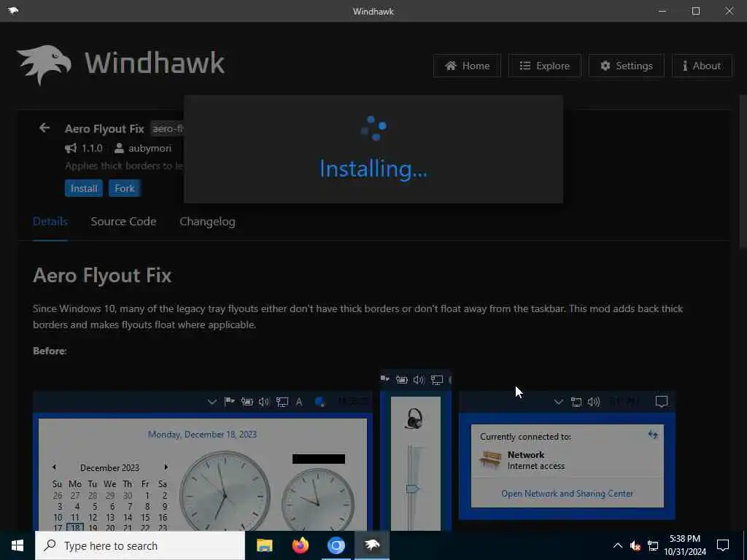Open the Home page
This screenshot has height=560, width=747.
coord(467,66)
